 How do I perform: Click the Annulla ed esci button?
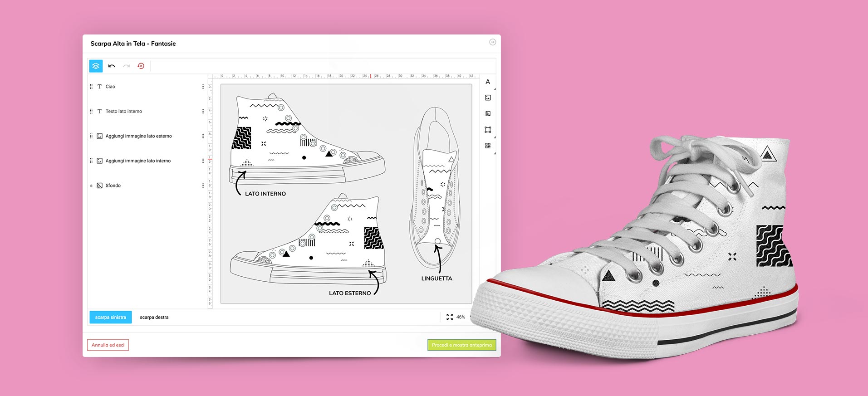[x=108, y=345]
